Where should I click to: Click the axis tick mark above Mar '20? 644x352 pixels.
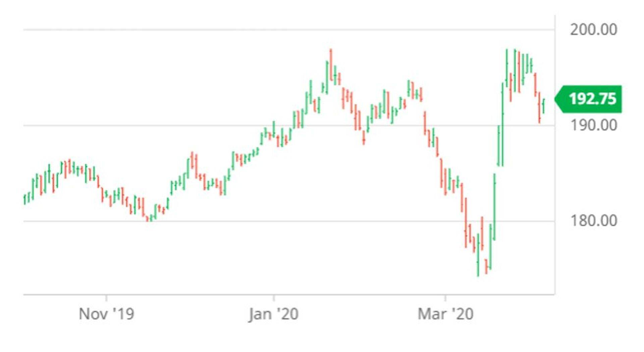[x=445, y=298]
